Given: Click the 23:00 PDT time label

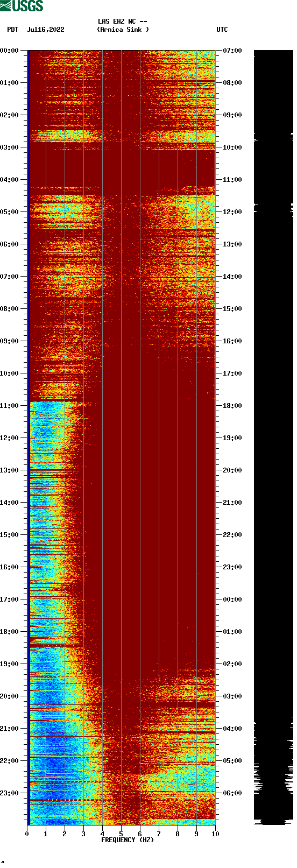Looking at the screenshot, I should (10, 793).
